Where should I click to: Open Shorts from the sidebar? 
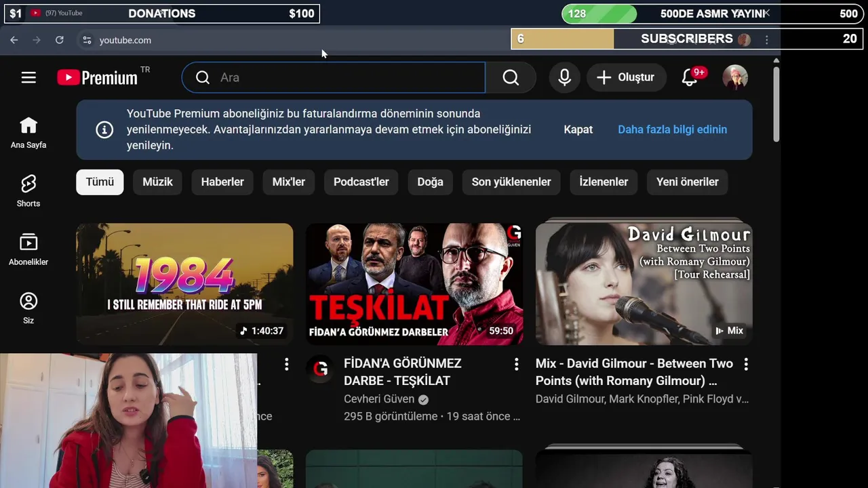pos(28,191)
